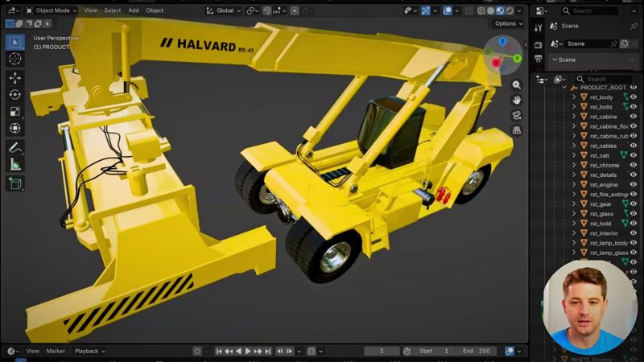This screenshot has width=644, height=362.
Task: Collapse the PRODUCT_ROOT tree node
Action: 564,88
